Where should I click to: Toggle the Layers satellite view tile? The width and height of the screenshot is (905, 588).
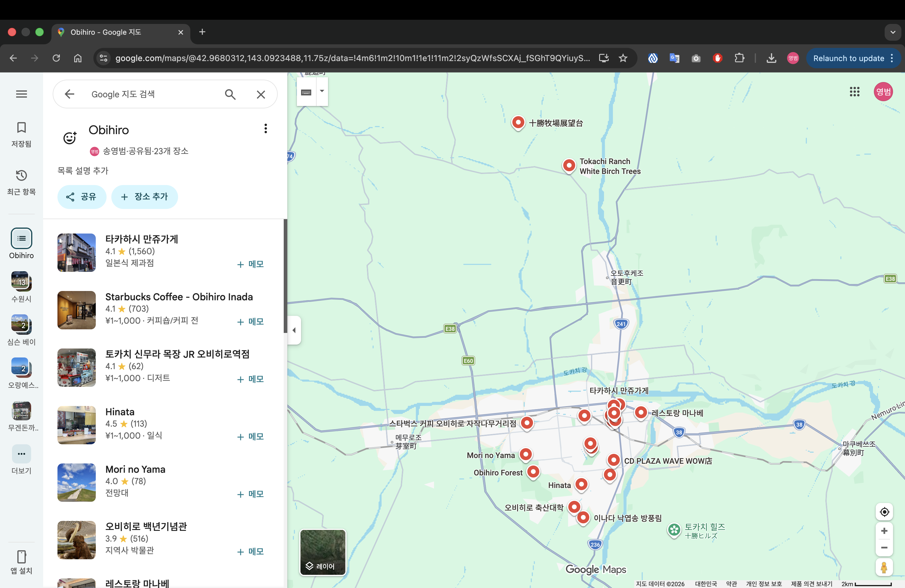323,552
